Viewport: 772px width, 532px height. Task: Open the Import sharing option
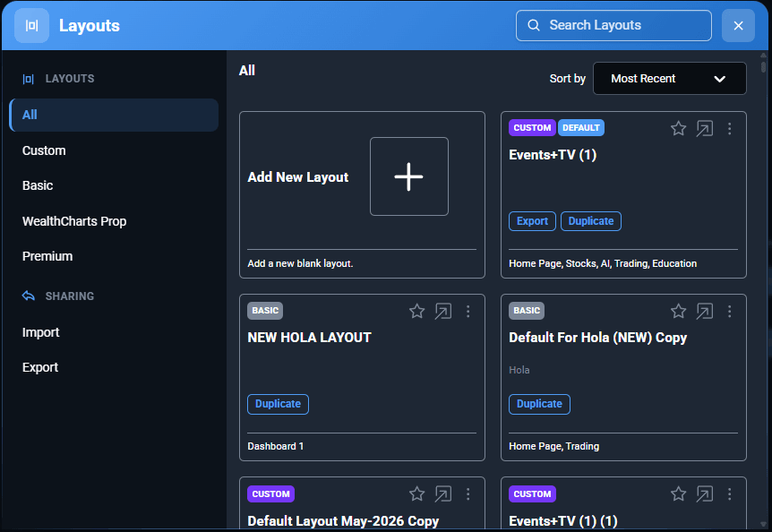point(40,332)
